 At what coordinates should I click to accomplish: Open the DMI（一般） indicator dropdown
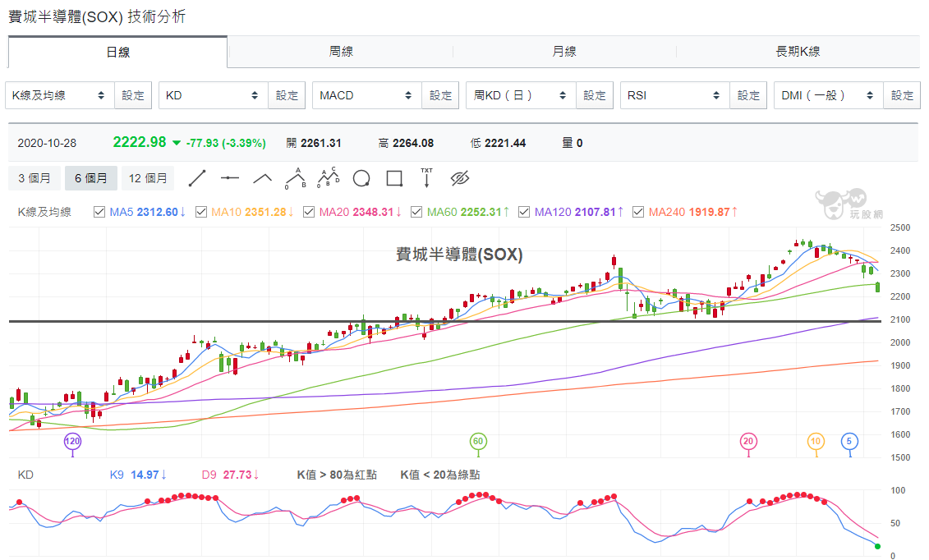coord(829,95)
